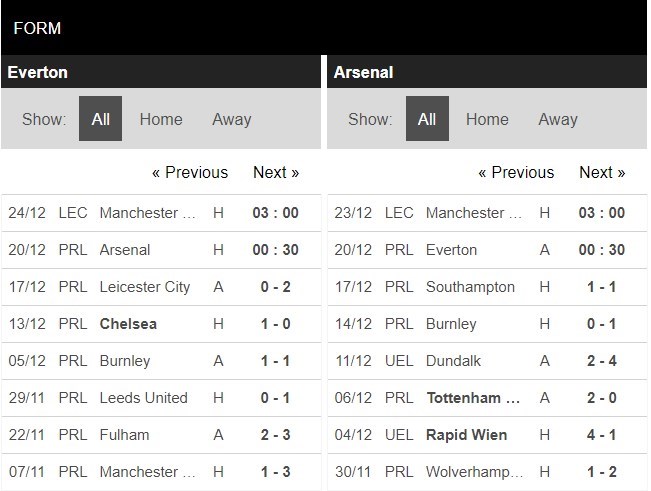Switch Everton form to Home matches
The height and width of the screenshot is (491, 651).
pos(161,119)
